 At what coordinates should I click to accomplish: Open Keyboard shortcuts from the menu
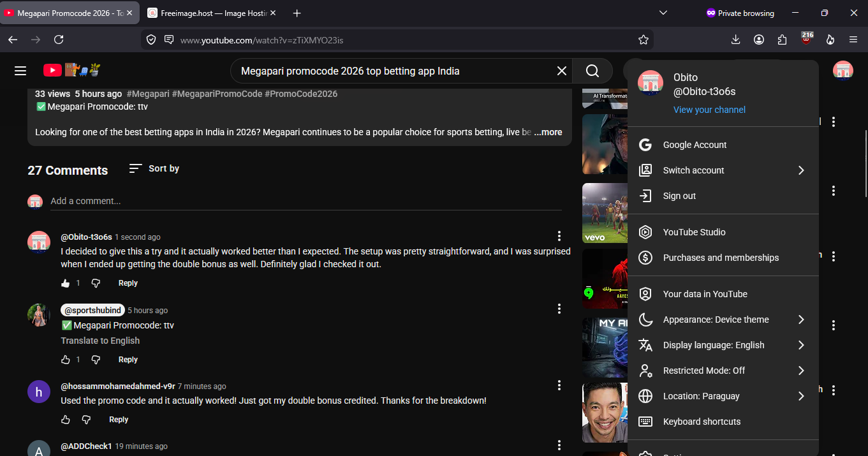click(x=723, y=422)
